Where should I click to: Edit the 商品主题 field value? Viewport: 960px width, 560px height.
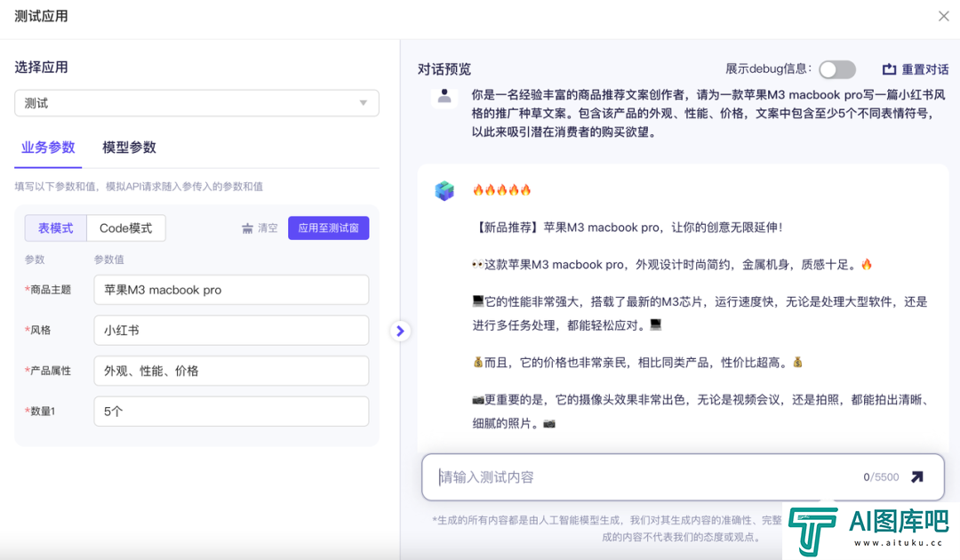(x=231, y=290)
